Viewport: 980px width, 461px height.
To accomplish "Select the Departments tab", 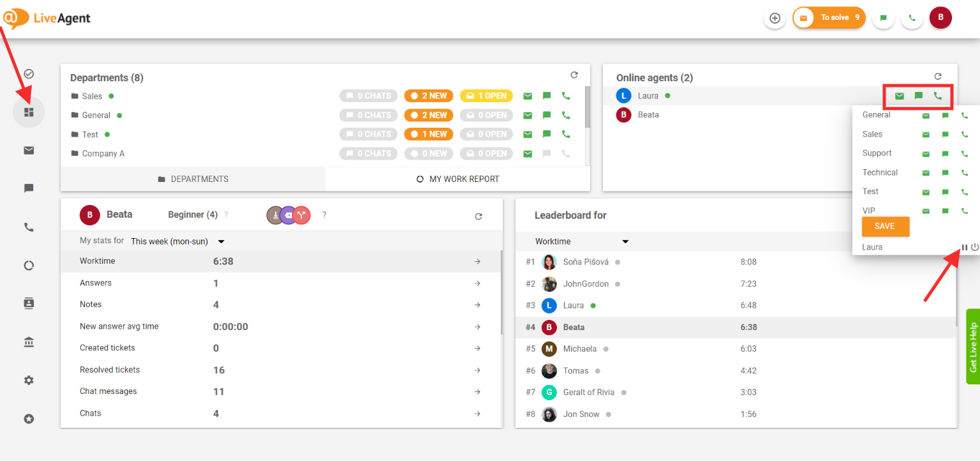I will coord(193,179).
